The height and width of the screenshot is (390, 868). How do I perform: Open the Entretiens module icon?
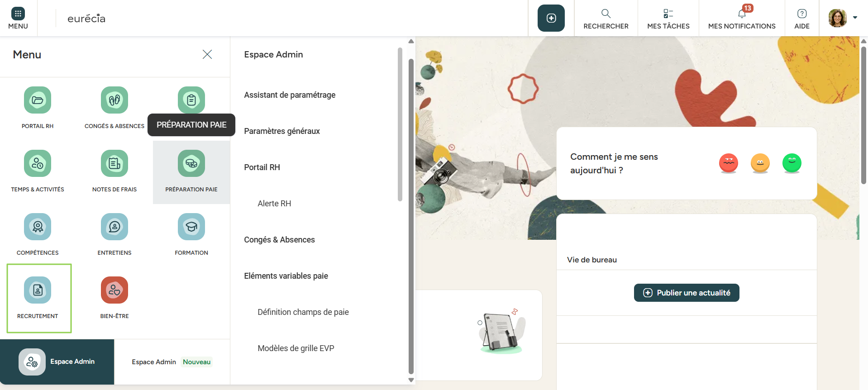[x=114, y=227]
